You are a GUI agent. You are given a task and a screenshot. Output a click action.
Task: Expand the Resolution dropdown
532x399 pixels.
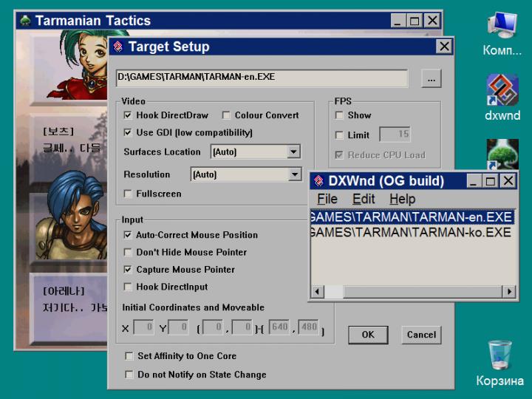tap(293, 175)
